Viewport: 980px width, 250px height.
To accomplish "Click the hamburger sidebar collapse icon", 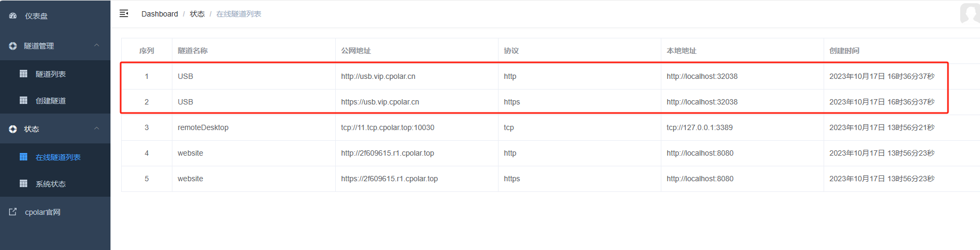I will [124, 13].
